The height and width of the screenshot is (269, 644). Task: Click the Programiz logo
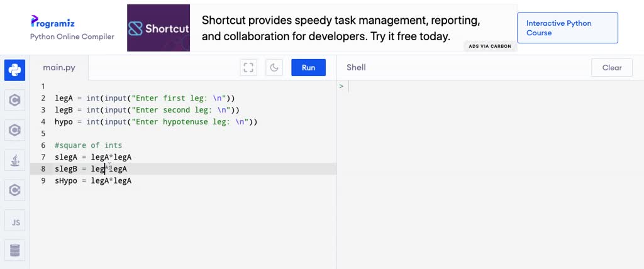tap(53, 21)
